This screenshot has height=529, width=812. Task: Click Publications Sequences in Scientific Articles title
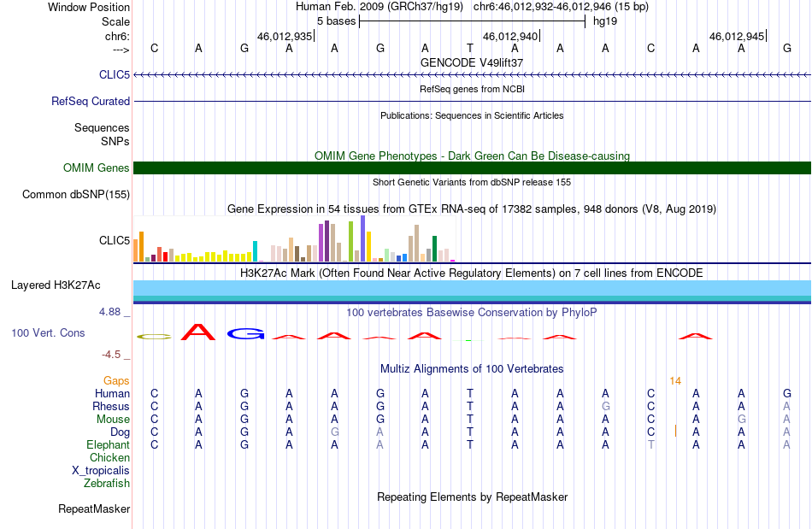[472, 115]
